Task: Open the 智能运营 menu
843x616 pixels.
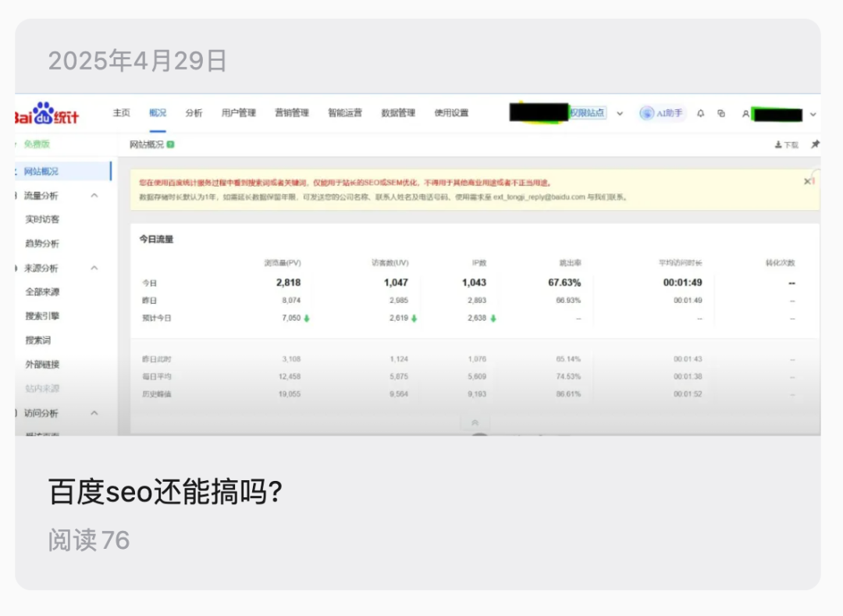Action: click(x=345, y=113)
